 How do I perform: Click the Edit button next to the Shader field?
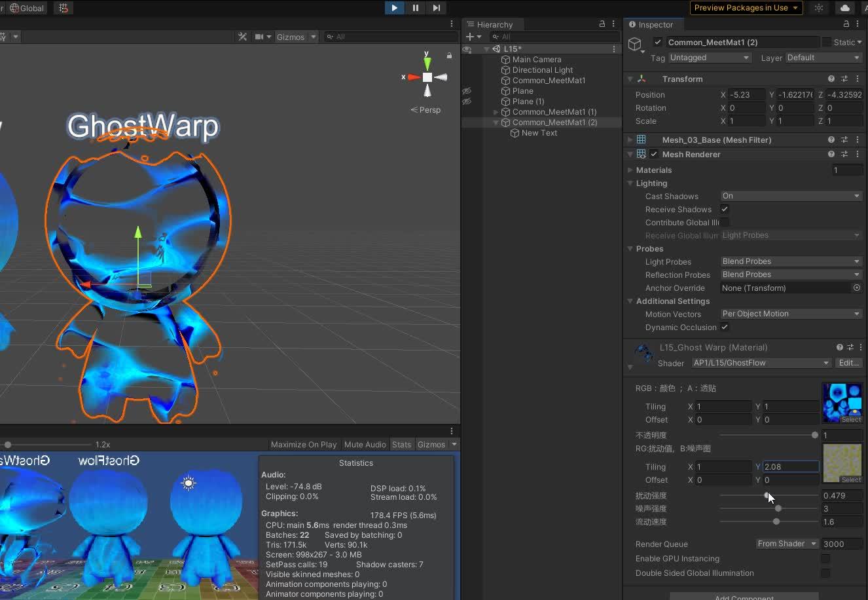tap(849, 363)
